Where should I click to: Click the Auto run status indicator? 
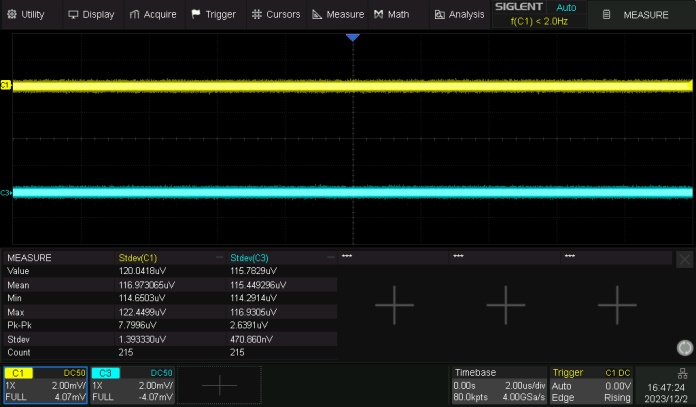click(566, 7)
